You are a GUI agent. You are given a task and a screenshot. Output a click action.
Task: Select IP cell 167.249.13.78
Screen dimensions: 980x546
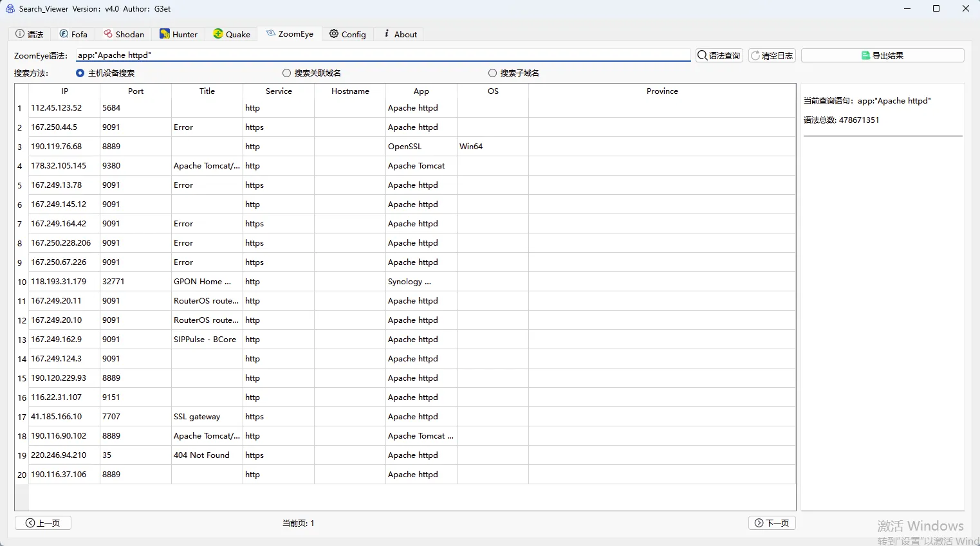click(64, 185)
